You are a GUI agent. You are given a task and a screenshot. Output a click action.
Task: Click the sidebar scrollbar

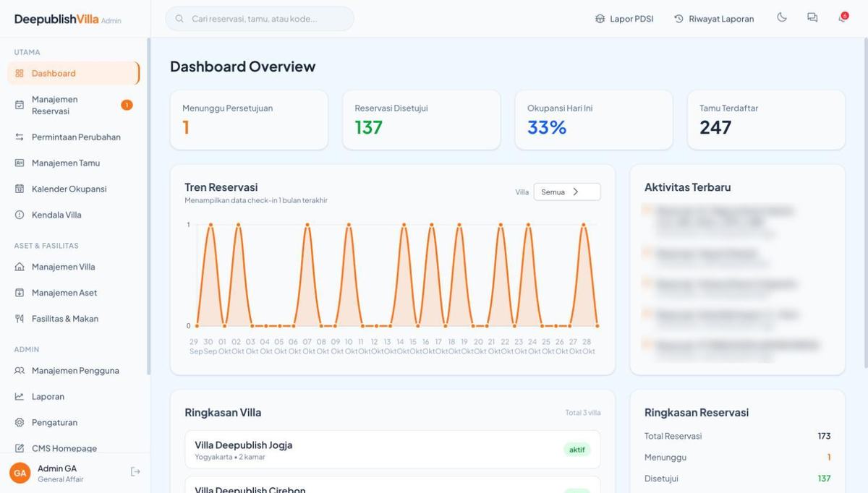[x=149, y=206]
